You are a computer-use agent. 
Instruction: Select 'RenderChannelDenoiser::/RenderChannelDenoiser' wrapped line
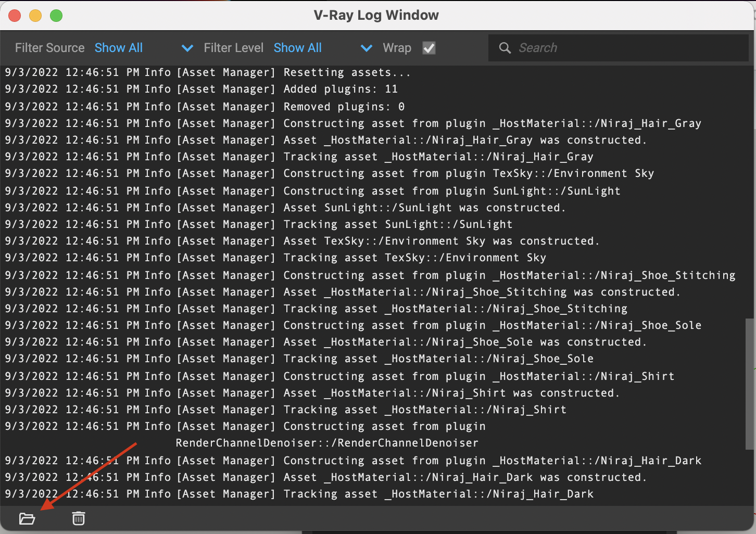pos(327,443)
